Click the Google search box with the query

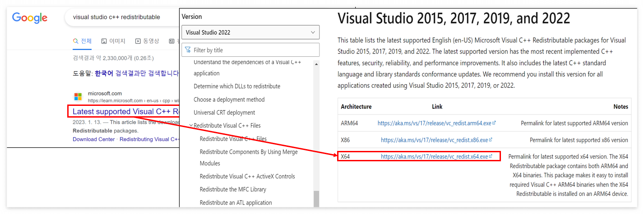pos(122,17)
